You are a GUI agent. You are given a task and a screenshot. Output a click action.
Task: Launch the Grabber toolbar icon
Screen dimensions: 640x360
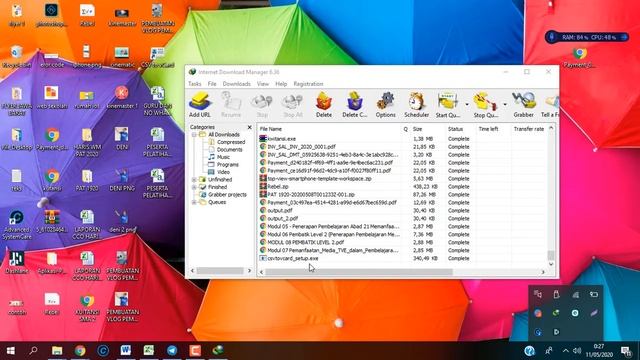(x=523, y=104)
